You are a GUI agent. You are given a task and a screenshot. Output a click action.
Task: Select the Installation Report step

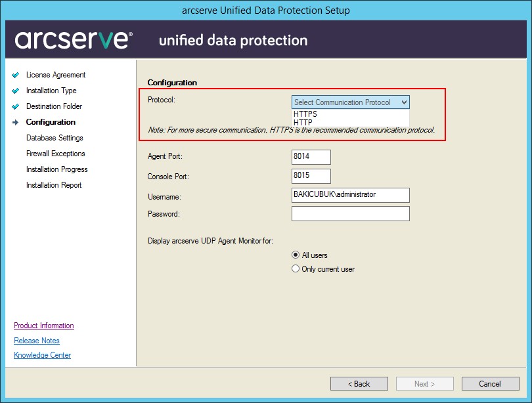(54, 185)
